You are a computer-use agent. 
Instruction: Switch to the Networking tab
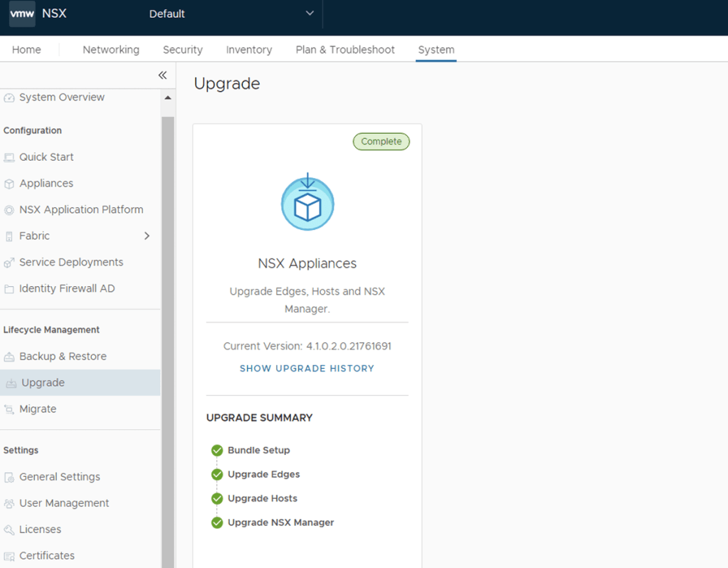click(x=111, y=50)
